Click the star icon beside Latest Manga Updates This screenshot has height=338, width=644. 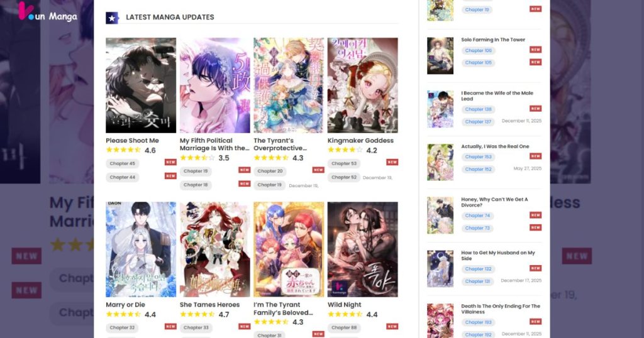(x=112, y=18)
